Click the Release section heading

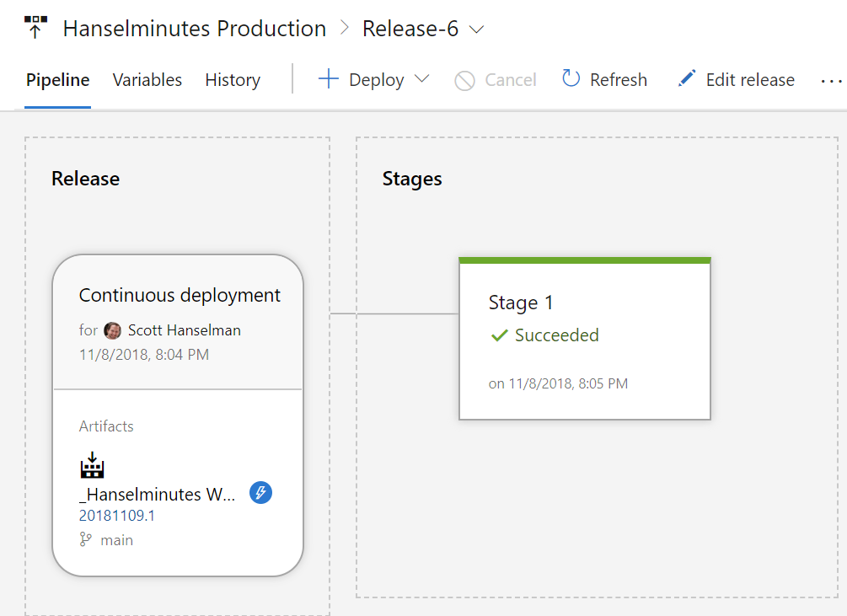pos(85,179)
